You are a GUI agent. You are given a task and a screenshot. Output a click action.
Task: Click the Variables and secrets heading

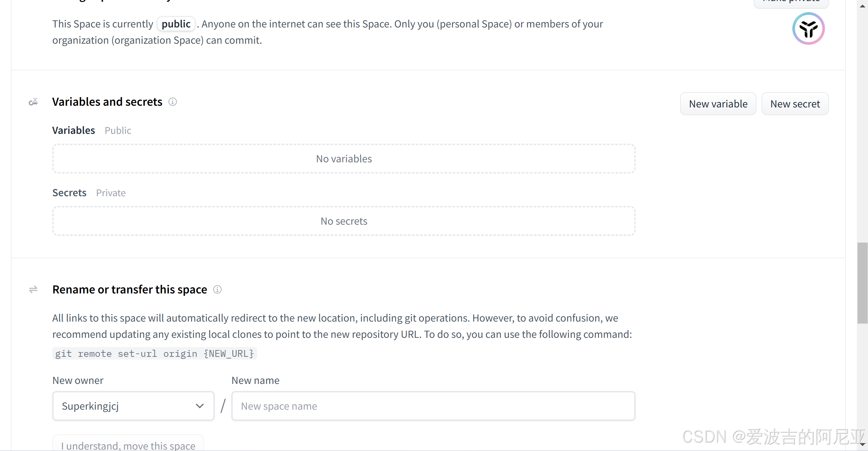(x=107, y=102)
